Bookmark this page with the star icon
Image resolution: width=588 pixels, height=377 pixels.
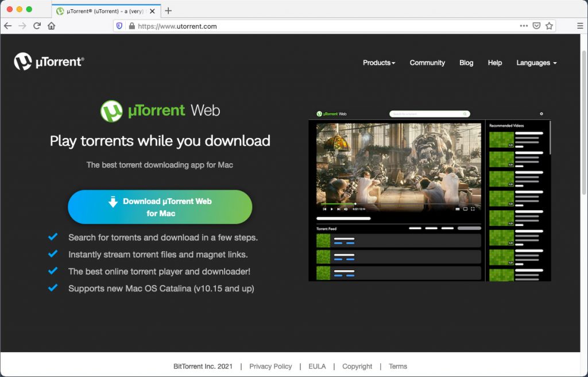(x=550, y=26)
